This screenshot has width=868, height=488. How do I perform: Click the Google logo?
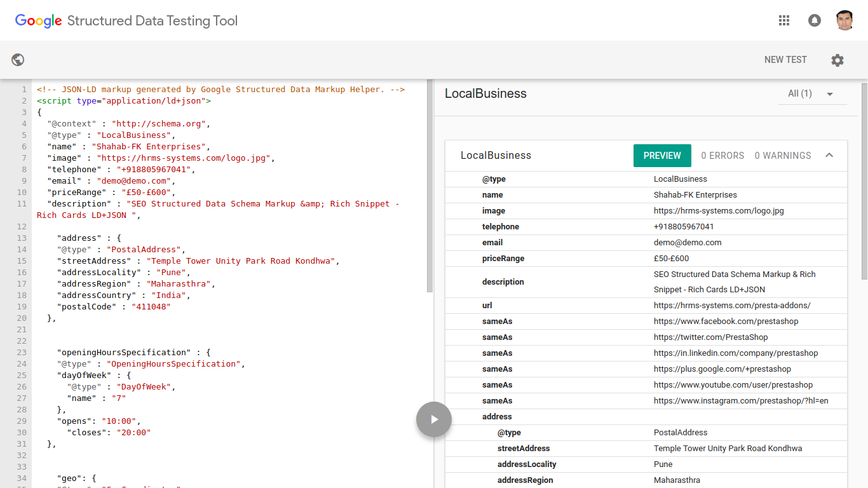point(38,20)
